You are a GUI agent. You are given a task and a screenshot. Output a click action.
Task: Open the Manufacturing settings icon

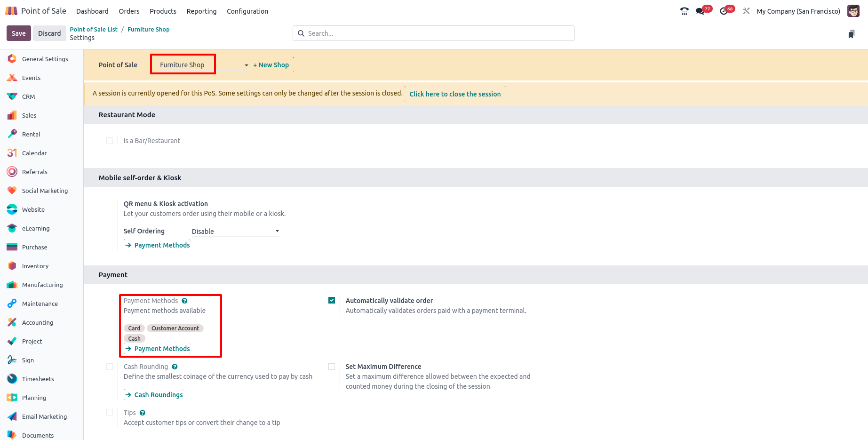point(12,285)
